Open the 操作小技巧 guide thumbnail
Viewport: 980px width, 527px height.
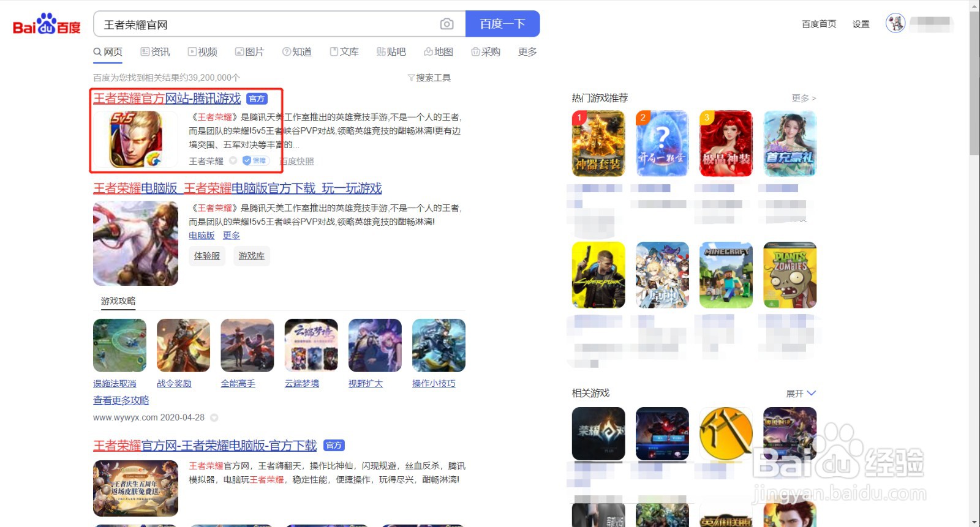[439, 345]
